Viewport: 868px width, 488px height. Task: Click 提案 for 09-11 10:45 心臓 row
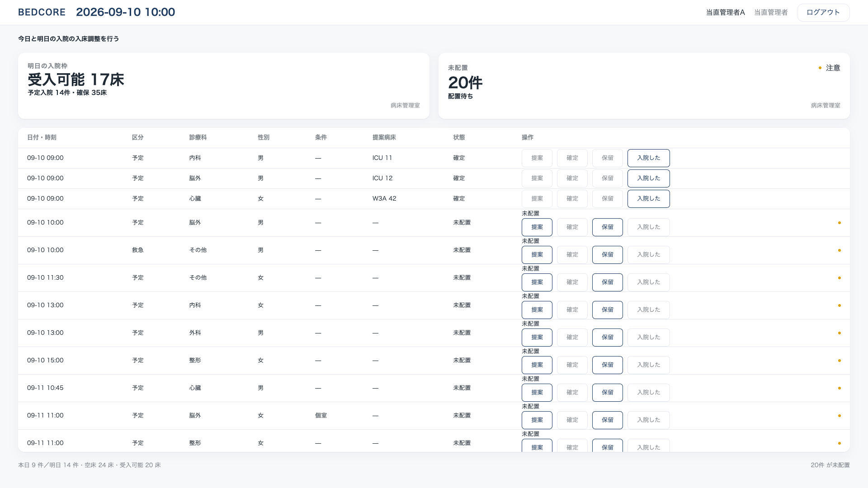click(537, 393)
